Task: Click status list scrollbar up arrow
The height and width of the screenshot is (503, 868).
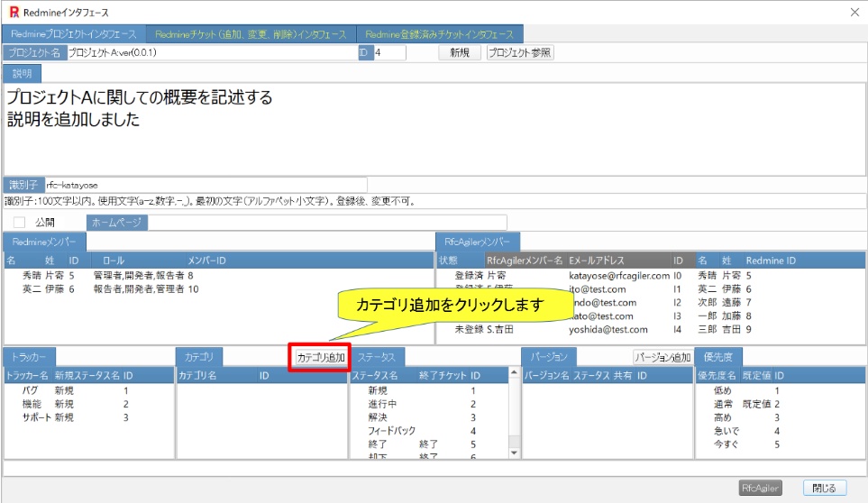Action: point(514,373)
